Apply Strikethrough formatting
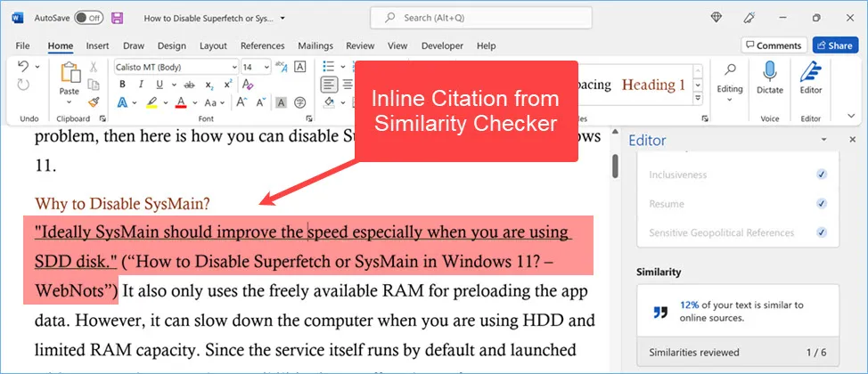Viewport: 868px width, 374px height. 189,85
